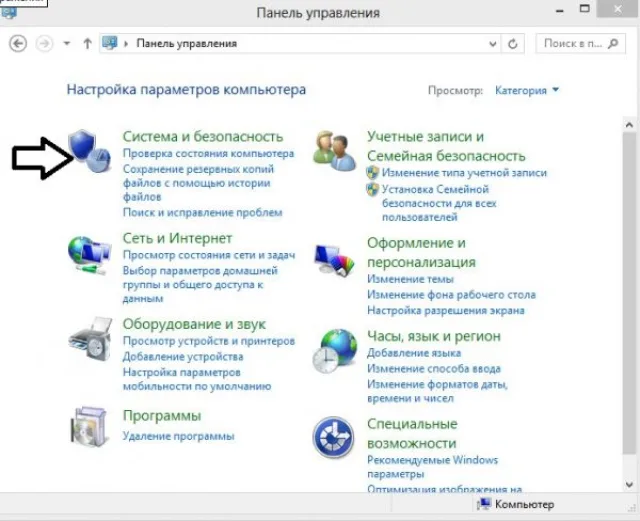Screen dimensions: 640x521
Task: Open the Network and Internet globe icon
Action: (x=89, y=255)
